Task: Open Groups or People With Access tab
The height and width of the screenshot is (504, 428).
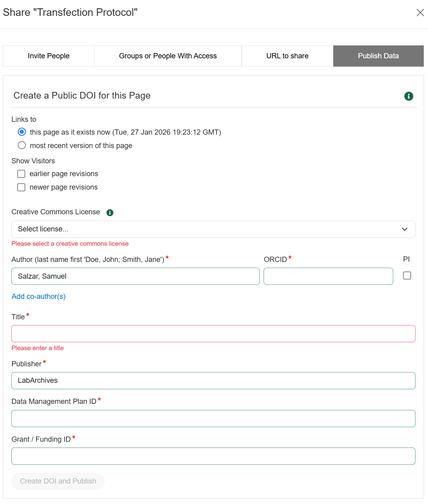Action: [x=168, y=56]
